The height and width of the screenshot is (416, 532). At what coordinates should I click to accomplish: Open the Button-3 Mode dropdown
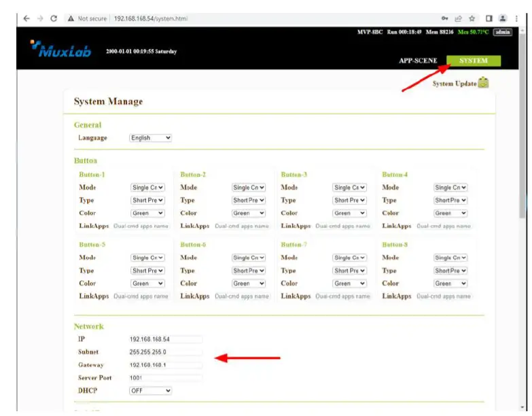click(349, 188)
